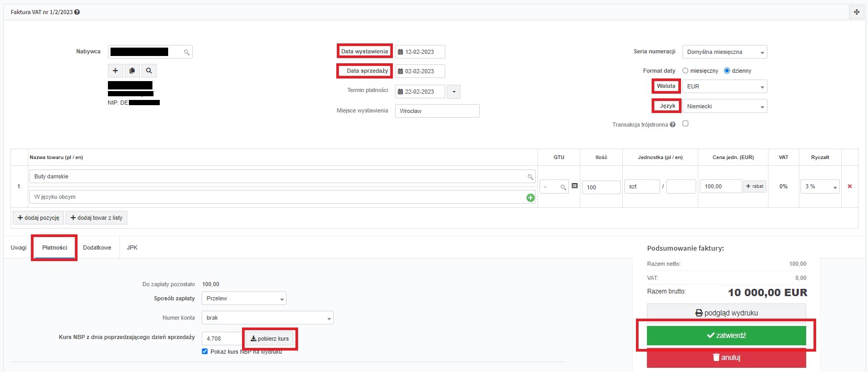The image size is (868, 372).
Task: Open the JPK tab
Action: [x=132, y=247]
